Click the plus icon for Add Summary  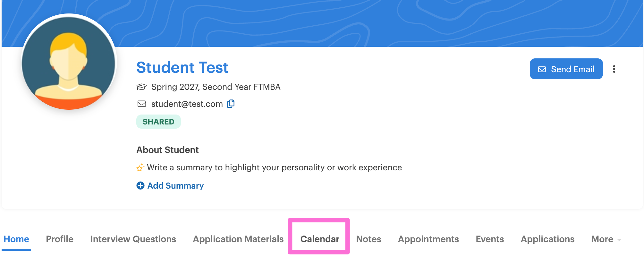point(140,185)
